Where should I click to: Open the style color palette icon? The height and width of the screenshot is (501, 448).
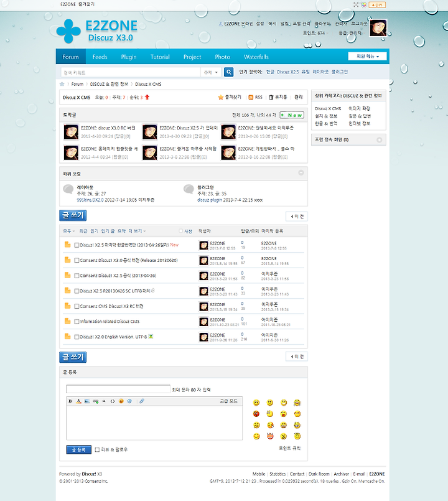tap(363, 5)
